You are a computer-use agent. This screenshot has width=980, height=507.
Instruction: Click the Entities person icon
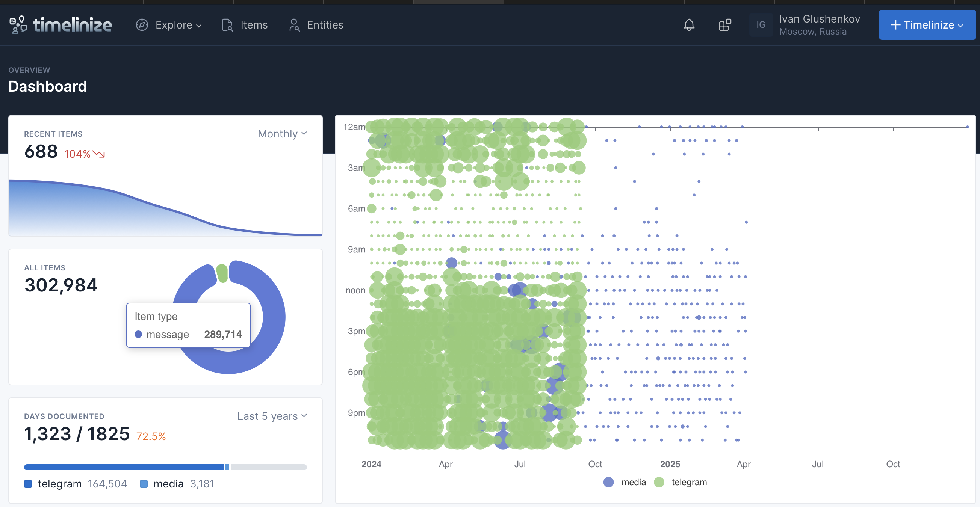[294, 24]
